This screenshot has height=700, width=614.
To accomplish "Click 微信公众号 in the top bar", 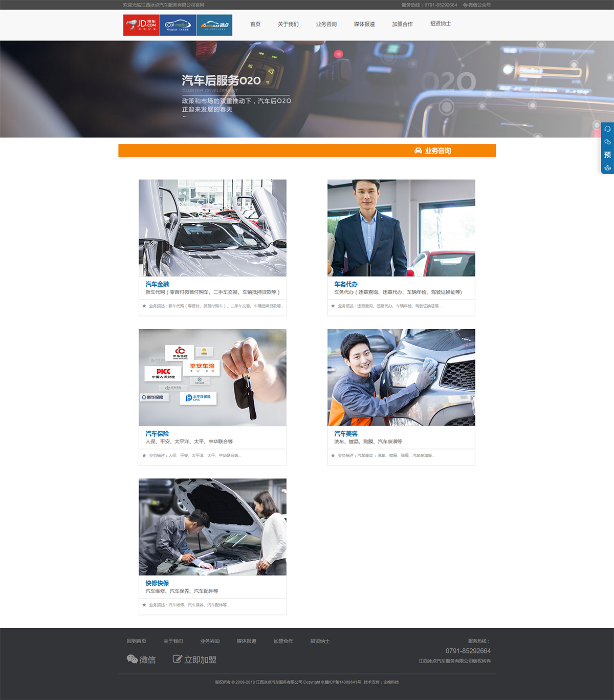I will point(477,5).
